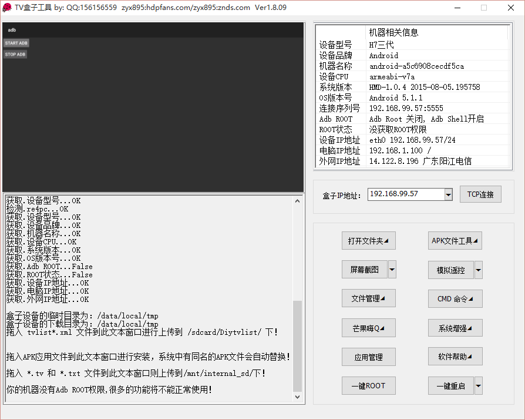Viewport: 525px width, 420px height.
Task: Open the 软件帮助 menu
Action: click(x=455, y=356)
